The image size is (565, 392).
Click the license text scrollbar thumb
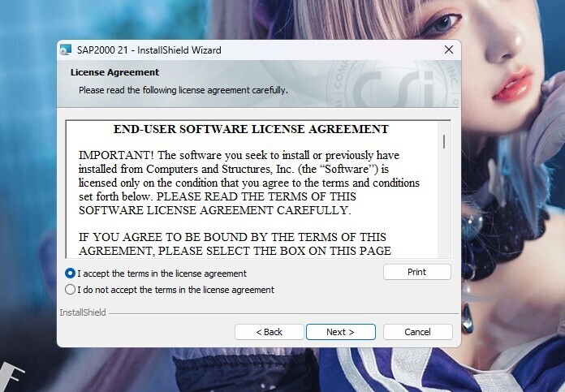pos(444,141)
